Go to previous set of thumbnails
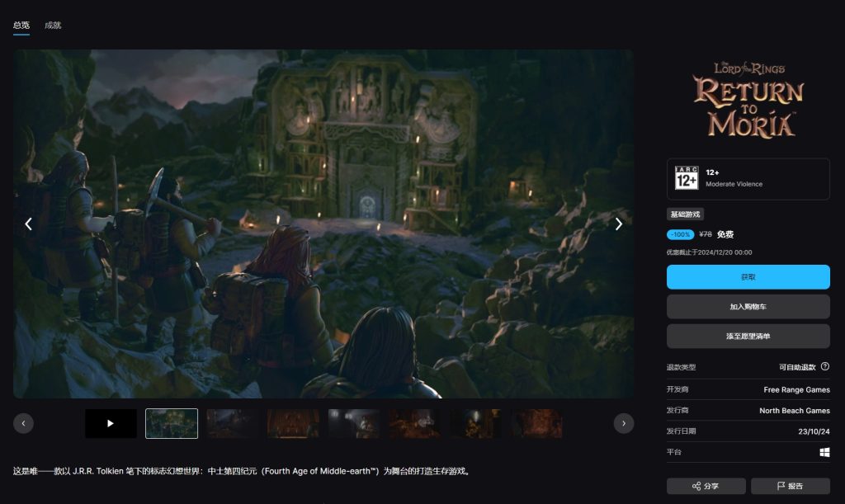This screenshot has width=845, height=504. [23, 423]
